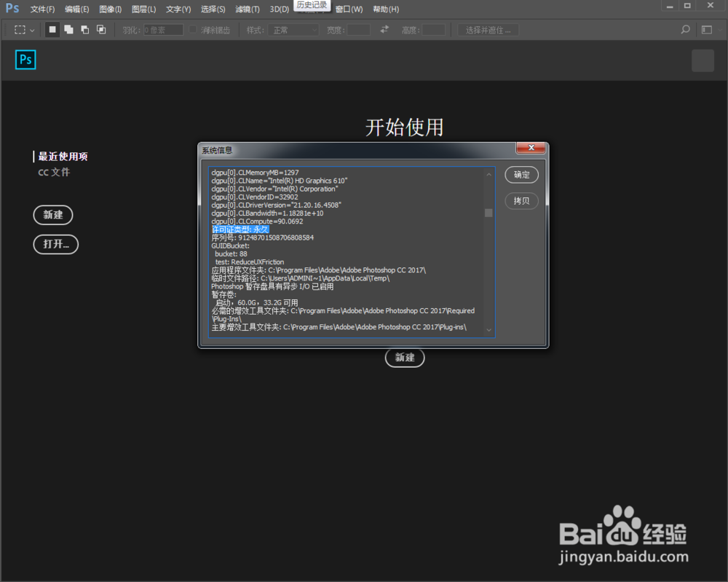Open the 图层(L) menu
Screen dimensions: 728x582
tap(143, 9)
